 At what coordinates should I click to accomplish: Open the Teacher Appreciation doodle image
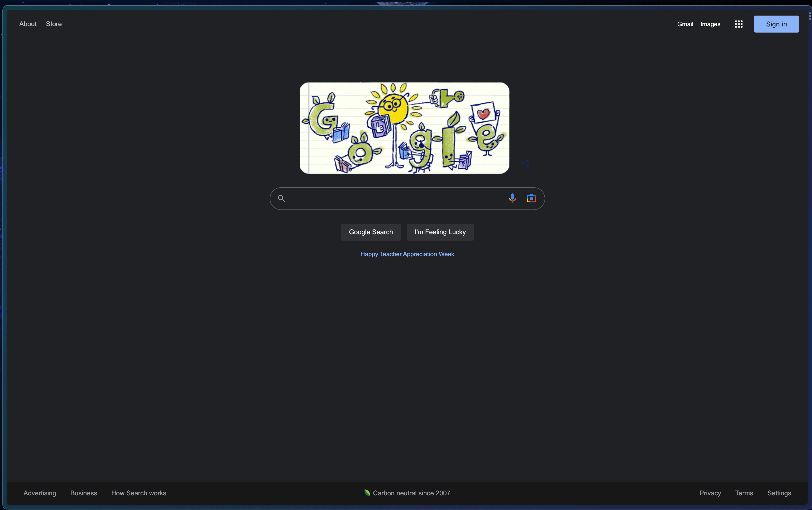[404, 128]
